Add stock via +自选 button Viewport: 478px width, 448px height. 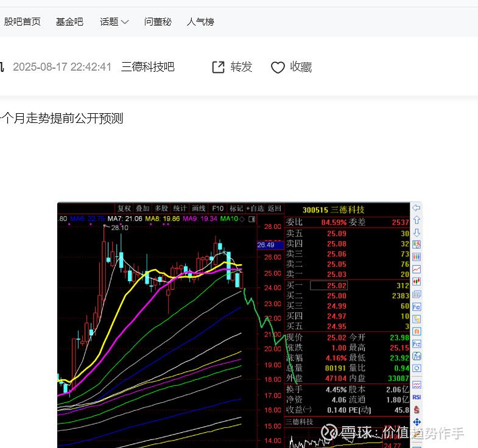255,208
